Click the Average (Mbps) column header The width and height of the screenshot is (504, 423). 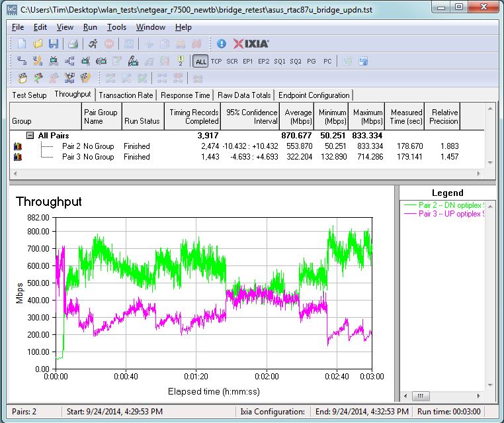pyautogui.click(x=298, y=117)
